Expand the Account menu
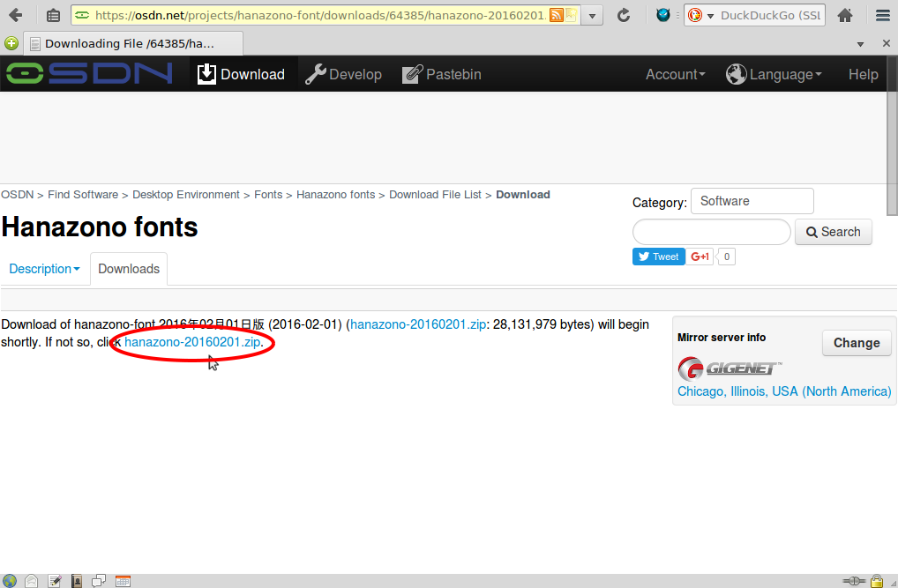This screenshot has height=588, width=898. pyautogui.click(x=675, y=74)
